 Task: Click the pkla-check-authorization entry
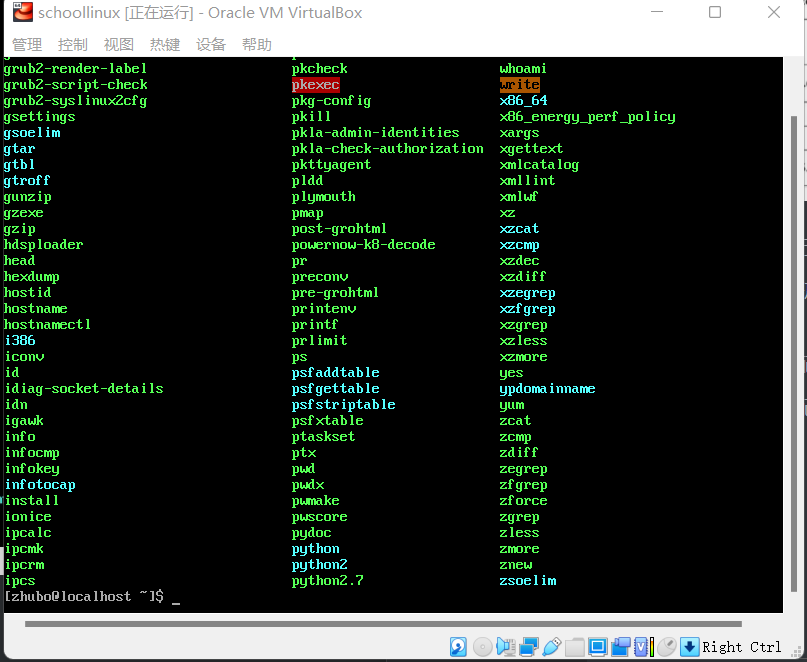(388, 149)
